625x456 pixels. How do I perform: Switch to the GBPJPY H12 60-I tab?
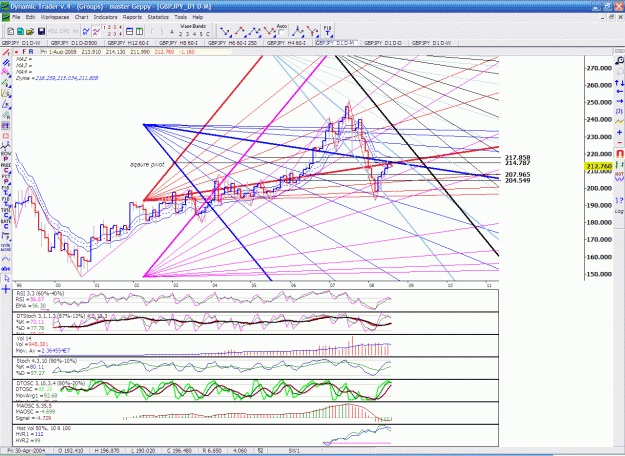[x=128, y=43]
